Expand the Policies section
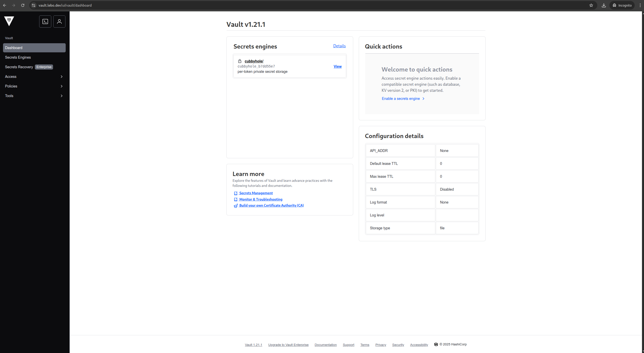 click(34, 86)
